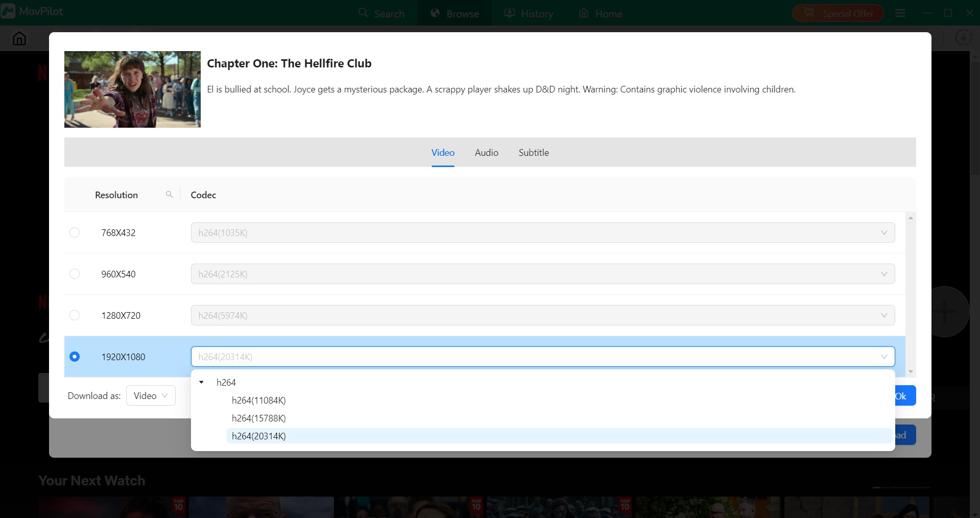This screenshot has height=518, width=980.
Task: Open the 'Download as' Video dropdown
Action: pyautogui.click(x=150, y=395)
